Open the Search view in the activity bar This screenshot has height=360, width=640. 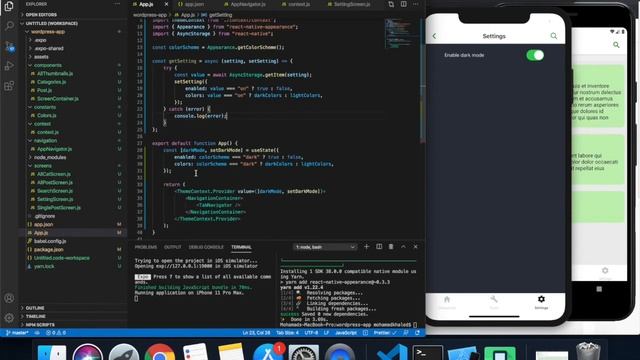[9, 26]
